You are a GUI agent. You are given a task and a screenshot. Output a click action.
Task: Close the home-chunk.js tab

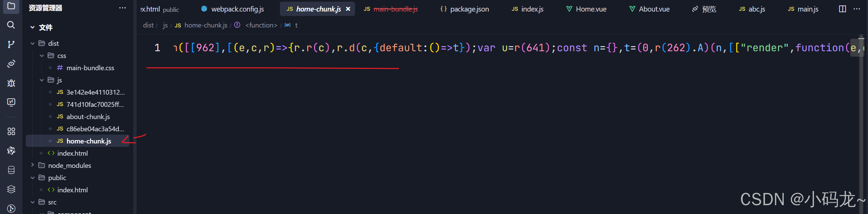[348, 9]
